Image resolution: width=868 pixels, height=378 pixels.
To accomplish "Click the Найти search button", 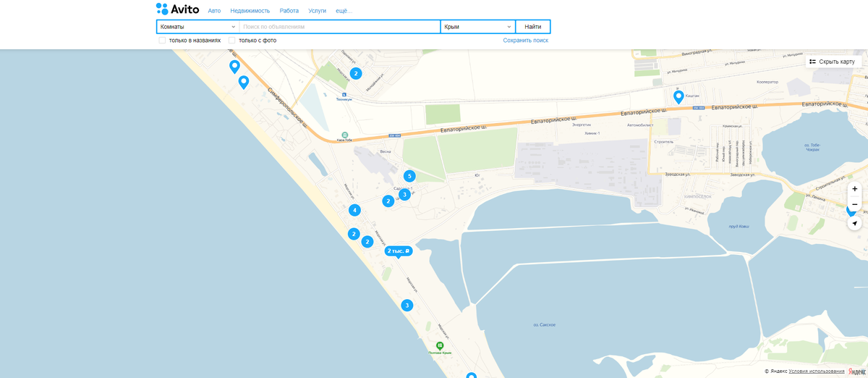I will point(533,27).
